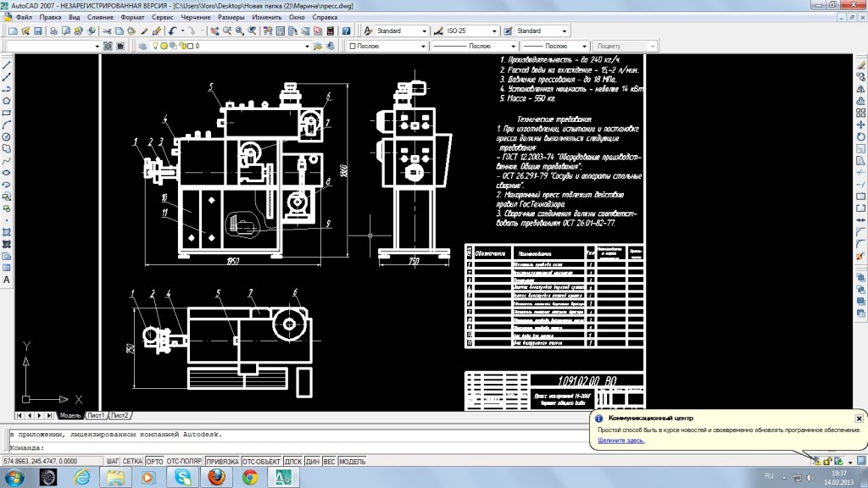Select the Copy Object tool
This screenshot has width=868, height=488.
pos(861,77)
